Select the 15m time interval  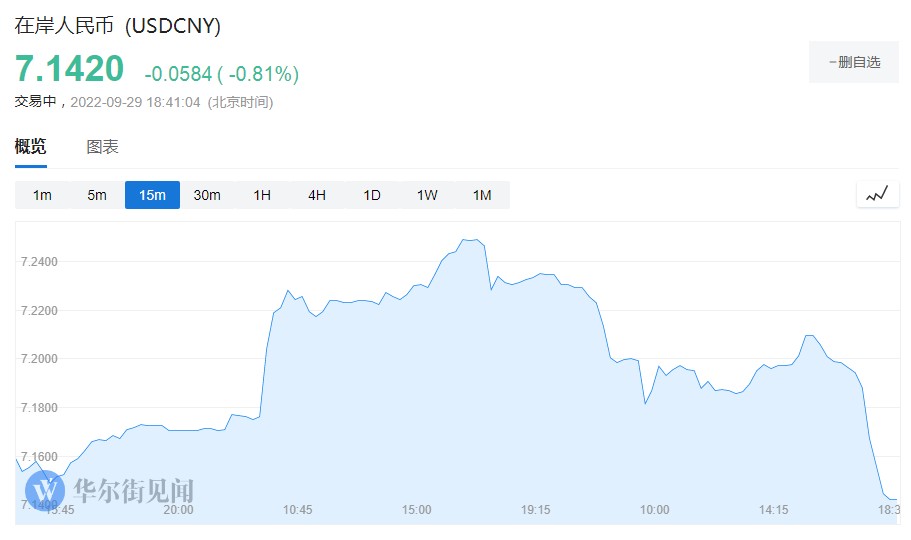(x=152, y=195)
